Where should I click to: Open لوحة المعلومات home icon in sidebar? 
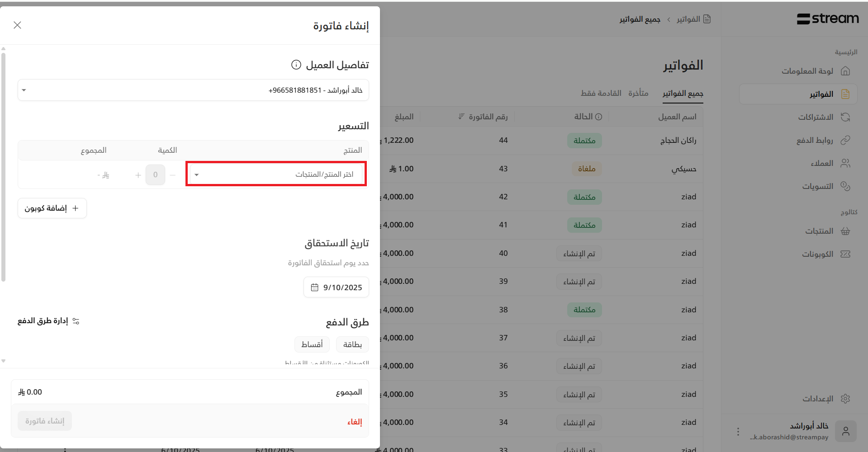845,71
